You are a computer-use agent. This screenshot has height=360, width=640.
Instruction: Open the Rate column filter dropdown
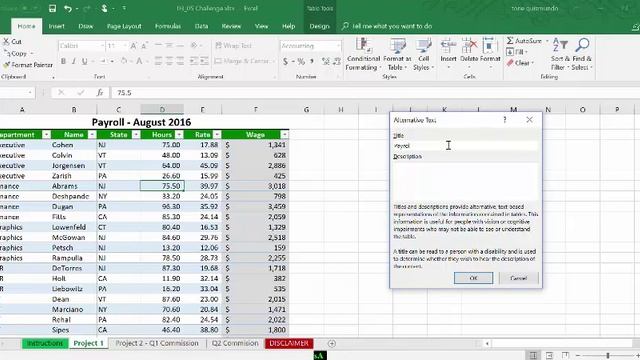(217, 135)
